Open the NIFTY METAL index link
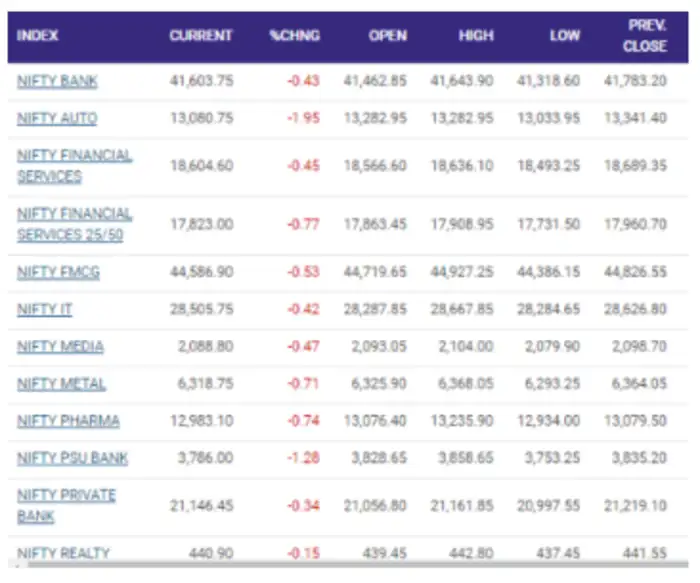Image resolution: width=700 pixels, height=583 pixels. [61, 384]
